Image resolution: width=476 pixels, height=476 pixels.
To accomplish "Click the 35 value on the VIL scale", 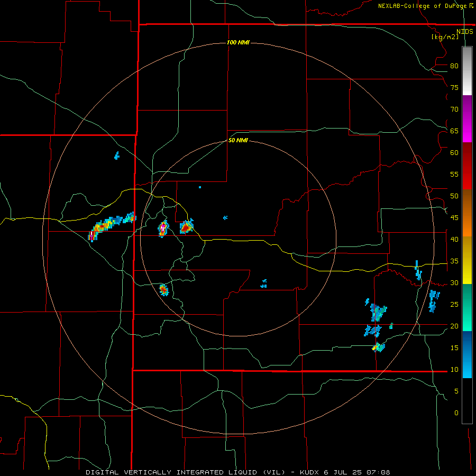I will pyautogui.click(x=454, y=261).
